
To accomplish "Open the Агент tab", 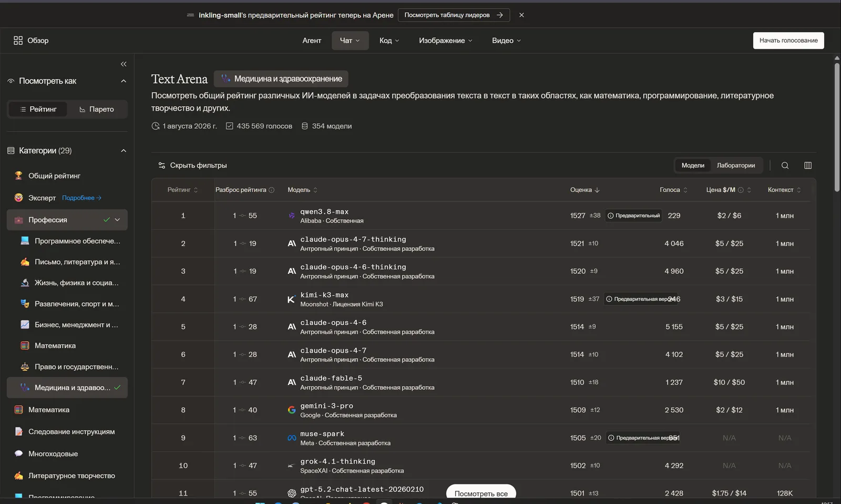I will pyautogui.click(x=312, y=40).
